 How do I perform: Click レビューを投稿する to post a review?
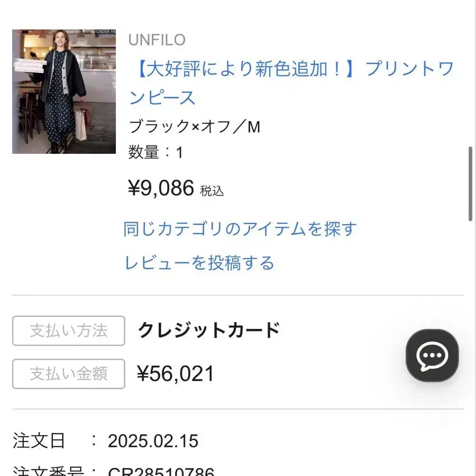point(199,262)
